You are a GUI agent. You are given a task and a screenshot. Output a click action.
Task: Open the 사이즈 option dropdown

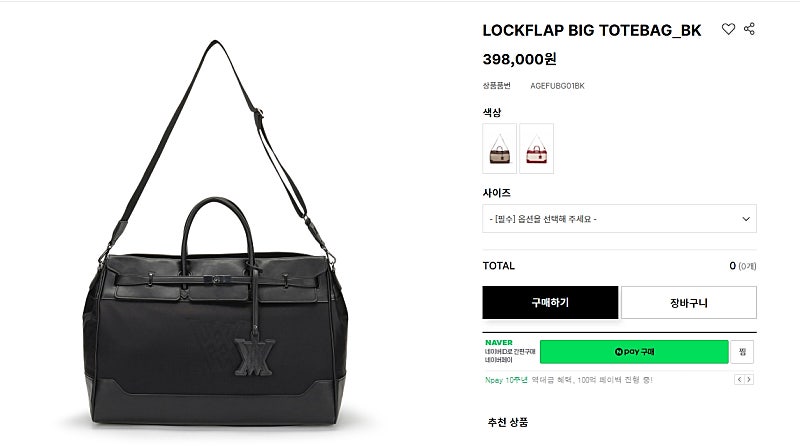[619, 219]
